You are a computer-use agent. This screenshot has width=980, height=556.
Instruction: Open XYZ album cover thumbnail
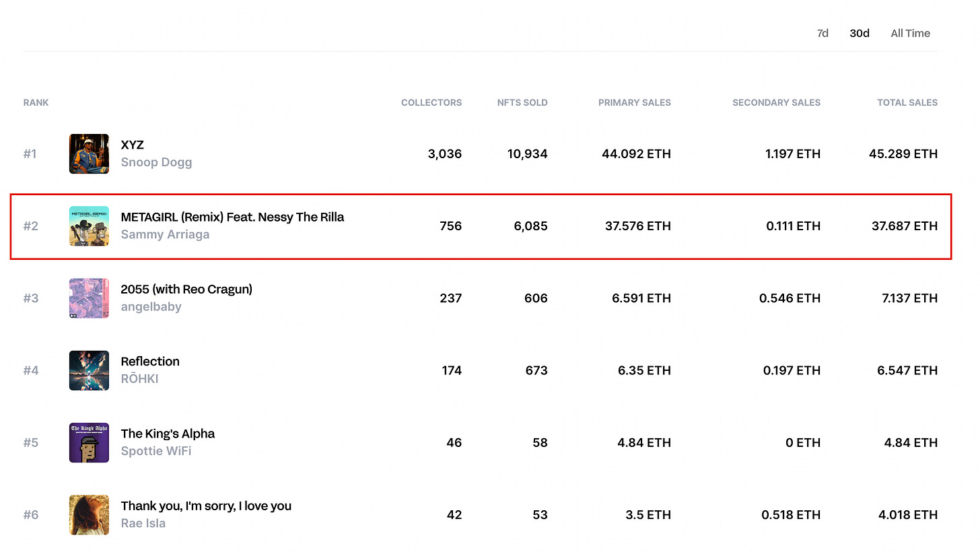click(89, 153)
